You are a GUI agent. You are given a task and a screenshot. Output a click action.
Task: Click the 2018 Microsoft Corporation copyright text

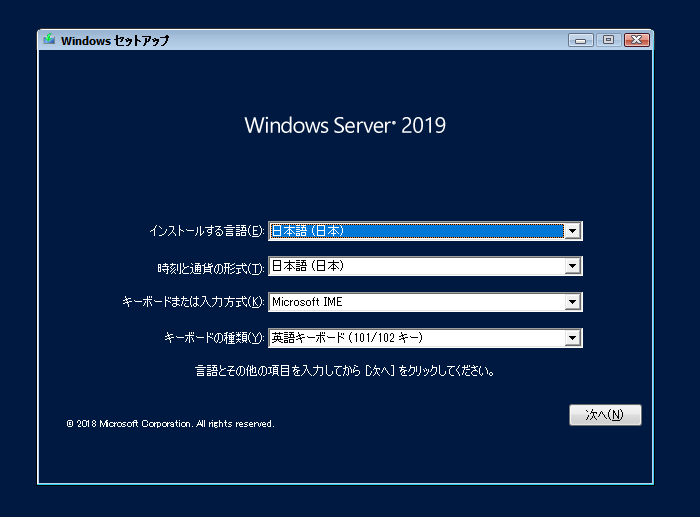click(x=170, y=424)
